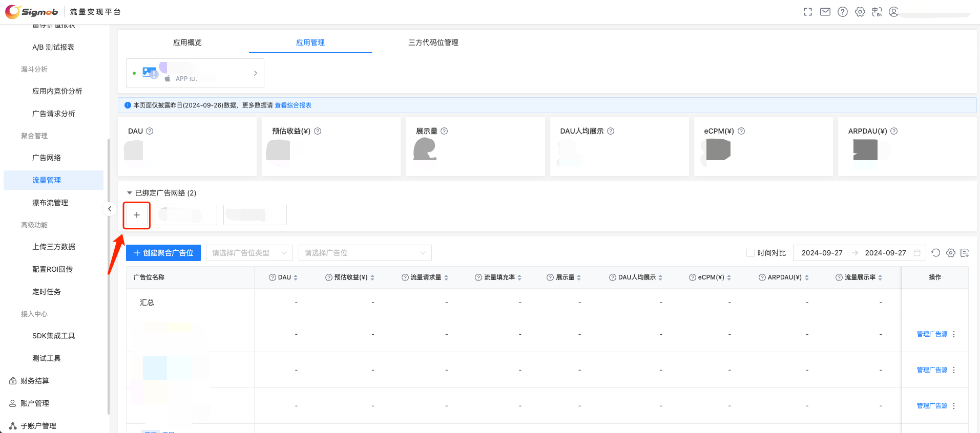Click 管理广告源 in second ad slot row
The image size is (980, 433).
pos(932,370)
